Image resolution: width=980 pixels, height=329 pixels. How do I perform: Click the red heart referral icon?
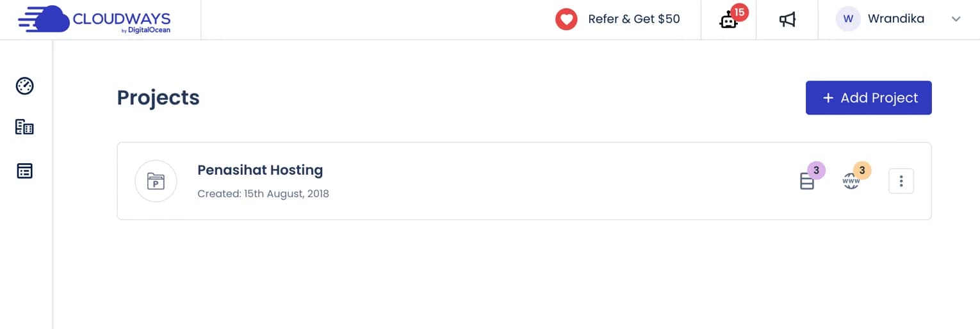(x=566, y=19)
